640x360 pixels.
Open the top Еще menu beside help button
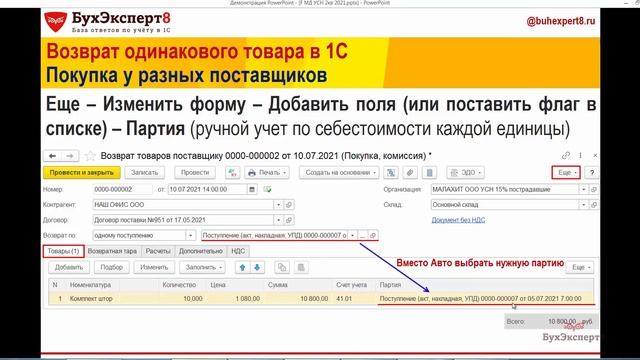pos(566,173)
